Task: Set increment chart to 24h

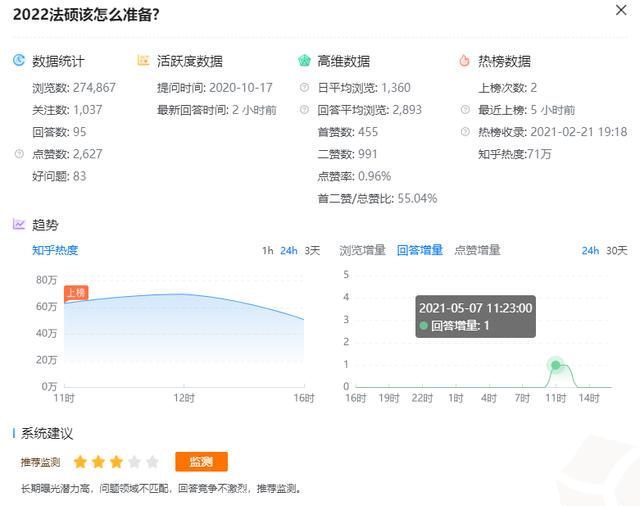Action: (x=590, y=251)
